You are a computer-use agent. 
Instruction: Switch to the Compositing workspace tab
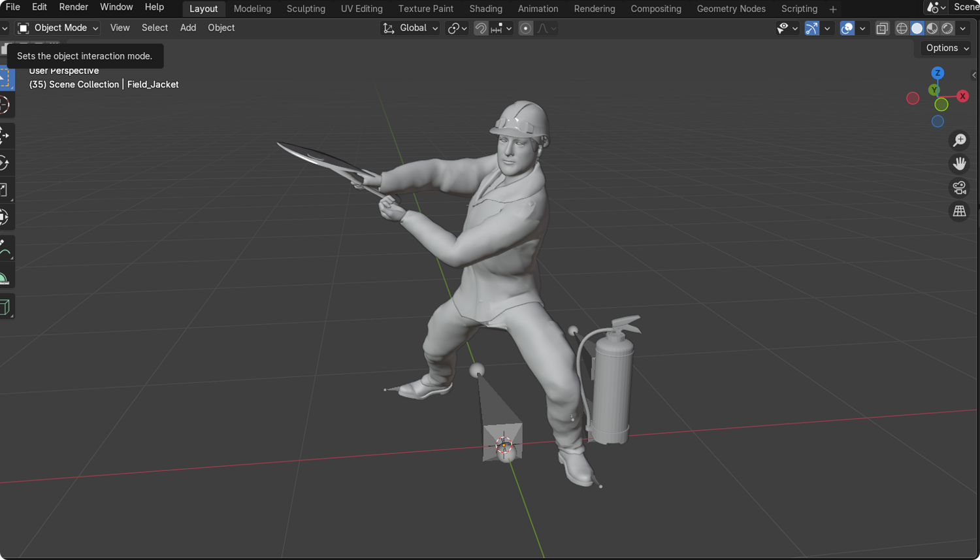point(655,8)
